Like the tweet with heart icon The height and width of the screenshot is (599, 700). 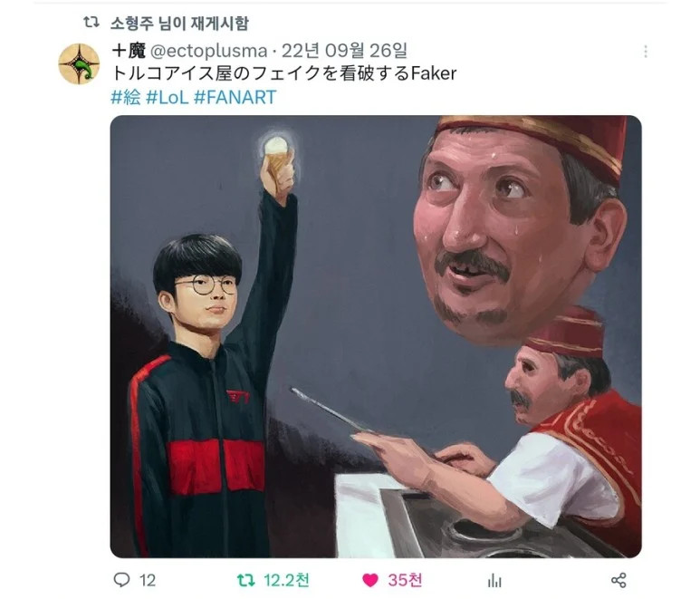point(369,580)
